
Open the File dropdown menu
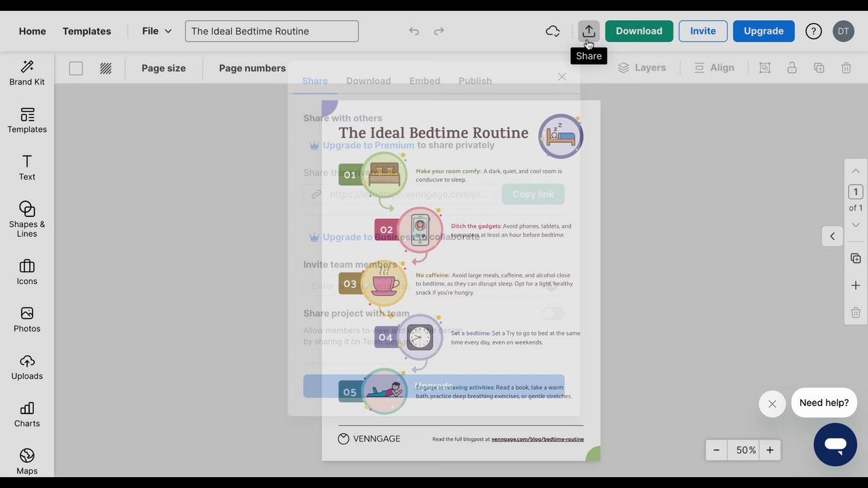[157, 31]
